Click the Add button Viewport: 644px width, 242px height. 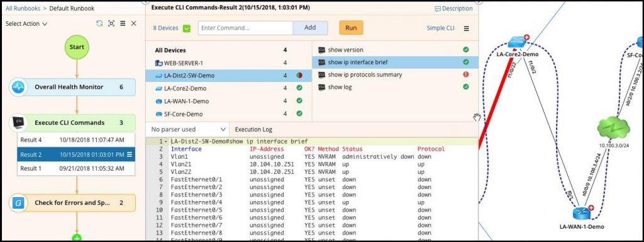click(310, 28)
